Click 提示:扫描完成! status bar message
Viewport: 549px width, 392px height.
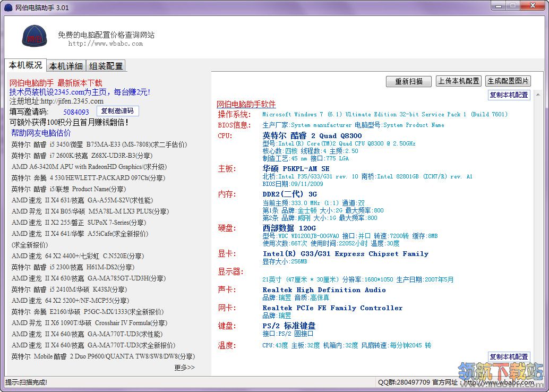(x=26, y=382)
